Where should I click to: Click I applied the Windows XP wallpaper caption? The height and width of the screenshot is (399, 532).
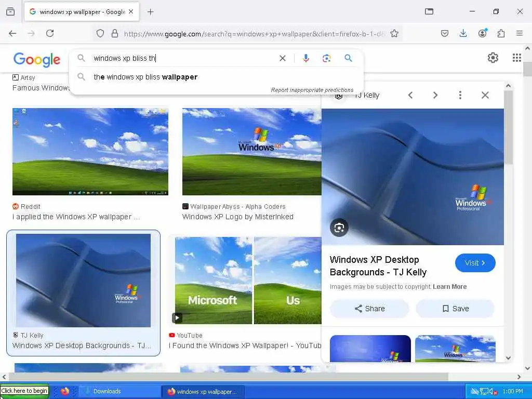(x=76, y=217)
